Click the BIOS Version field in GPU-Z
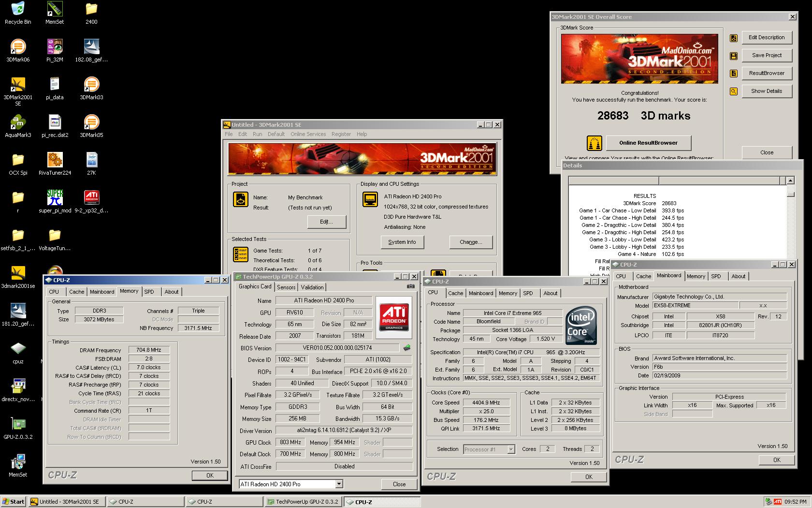Screen dimensions: 812x508 (337, 348)
